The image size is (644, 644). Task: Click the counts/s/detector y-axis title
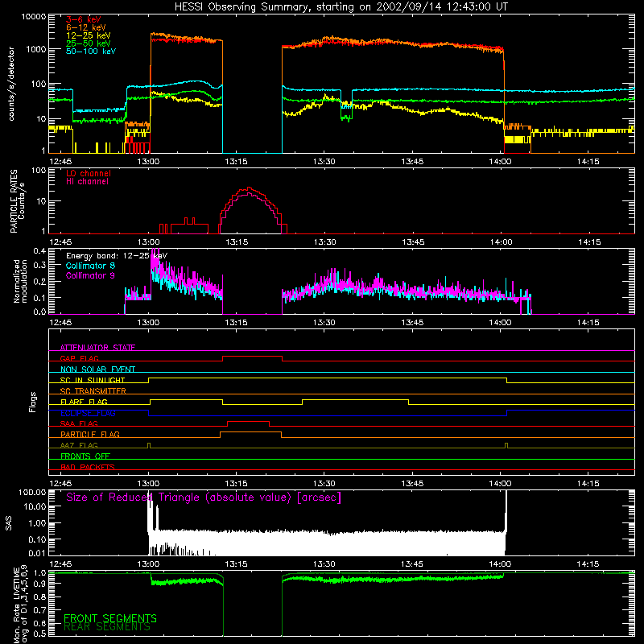(x=11, y=84)
